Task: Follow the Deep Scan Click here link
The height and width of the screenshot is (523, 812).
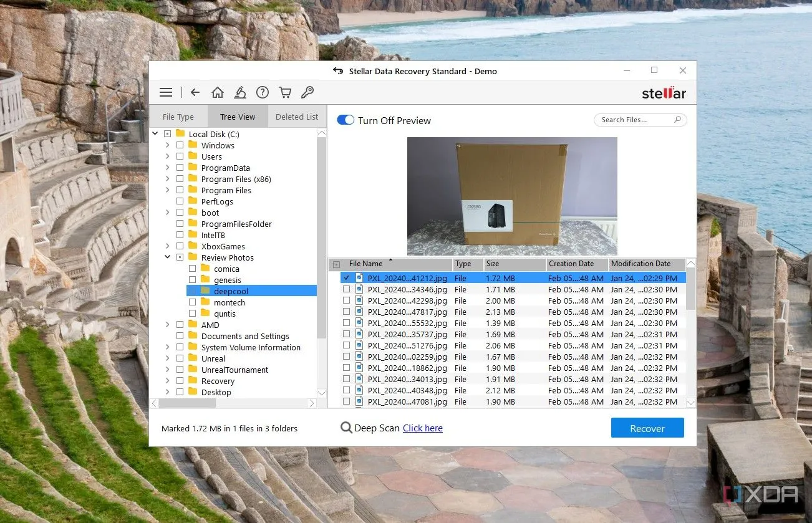Action: [422, 428]
